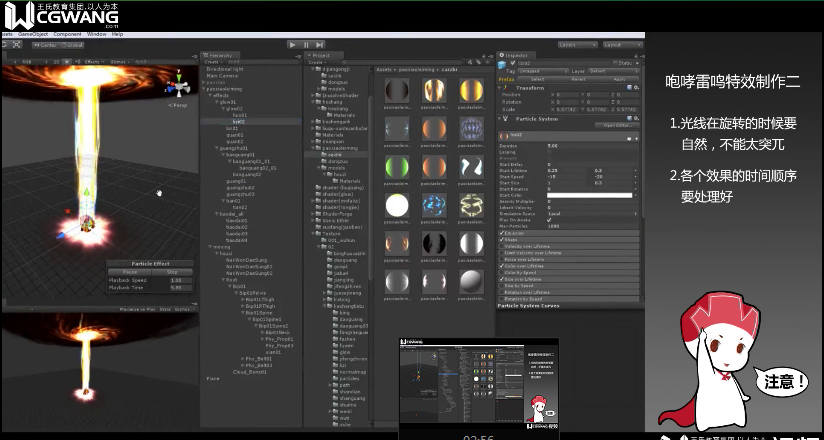
Task: Select the blue lightning sphere material thumbnail
Action: (434, 205)
